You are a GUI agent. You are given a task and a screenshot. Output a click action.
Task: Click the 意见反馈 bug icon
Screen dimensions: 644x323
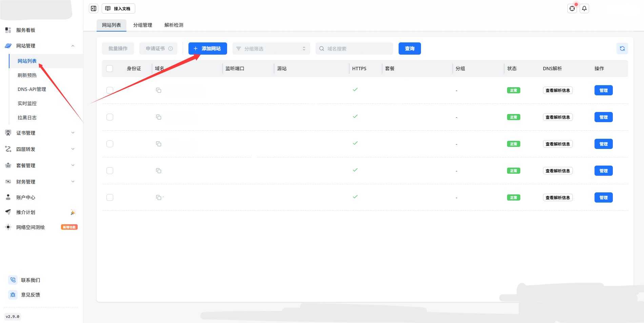point(13,294)
